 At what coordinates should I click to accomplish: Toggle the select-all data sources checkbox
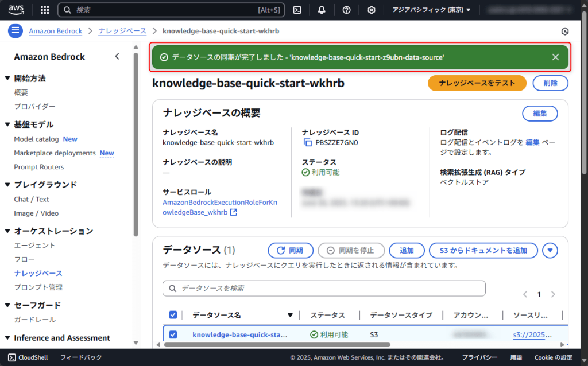pyautogui.click(x=173, y=315)
